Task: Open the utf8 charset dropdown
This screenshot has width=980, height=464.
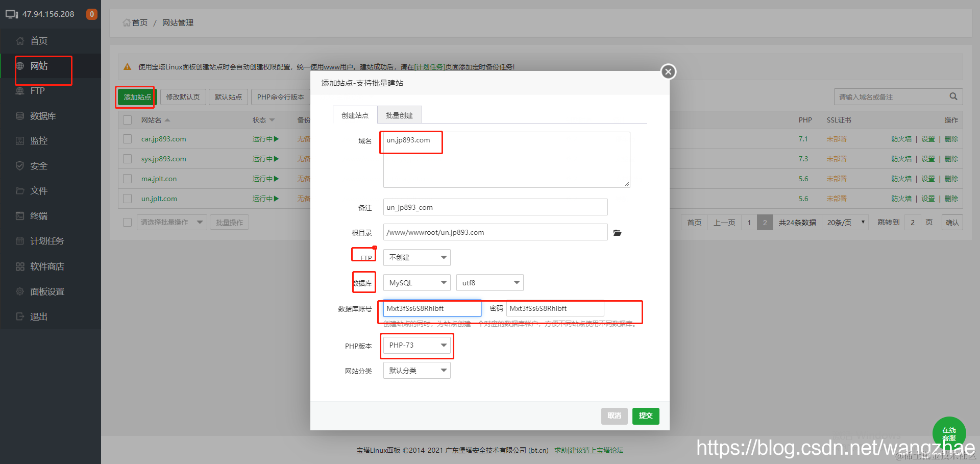Action: (490, 283)
